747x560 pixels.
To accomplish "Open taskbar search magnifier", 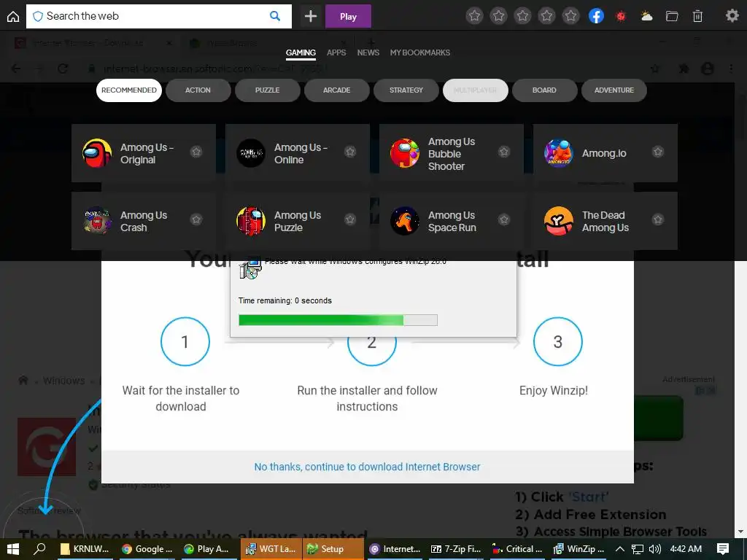I will pos(39,549).
